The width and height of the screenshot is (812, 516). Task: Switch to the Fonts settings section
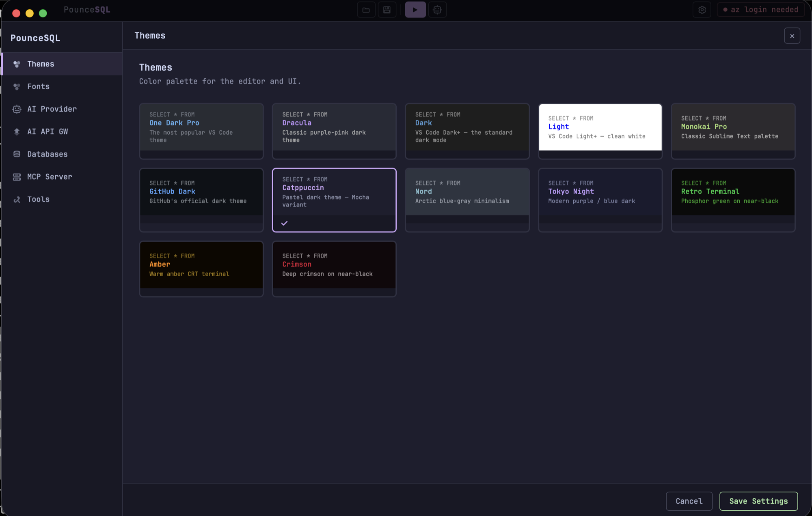coord(62,86)
